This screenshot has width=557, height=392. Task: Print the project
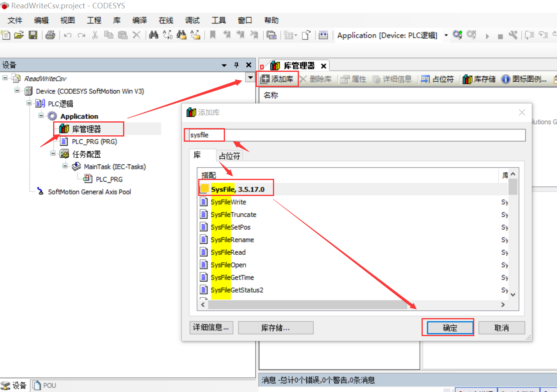coord(50,35)
